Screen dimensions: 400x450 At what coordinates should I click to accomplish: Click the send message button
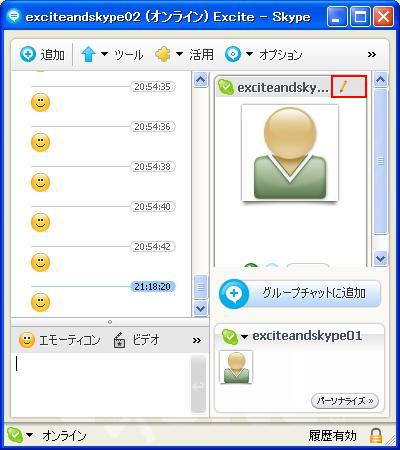[198, 384]
